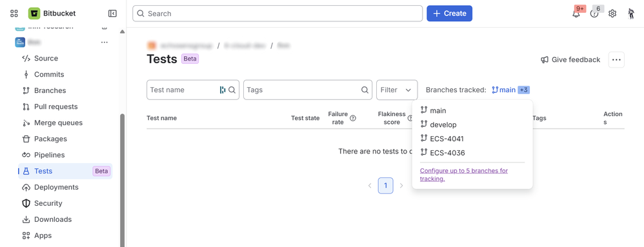Viewport: 644px width, 247px height.
Task: Click the Test state column header
Action: tap(305, 118)
